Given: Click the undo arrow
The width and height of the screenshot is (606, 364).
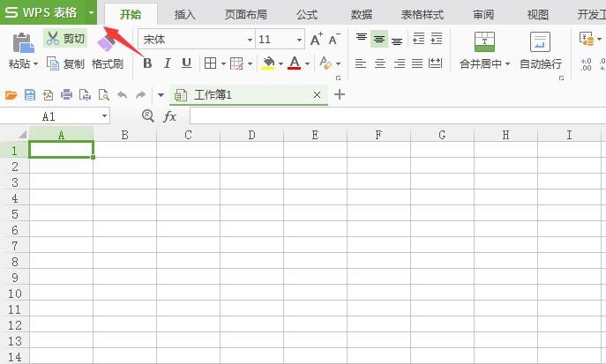Looking at the screenshot, I should coord(123,94).
